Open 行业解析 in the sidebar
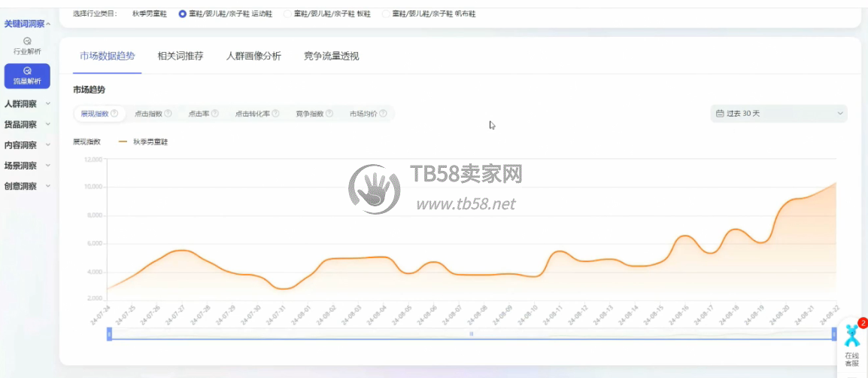868x378 pixels. point(27,45)
